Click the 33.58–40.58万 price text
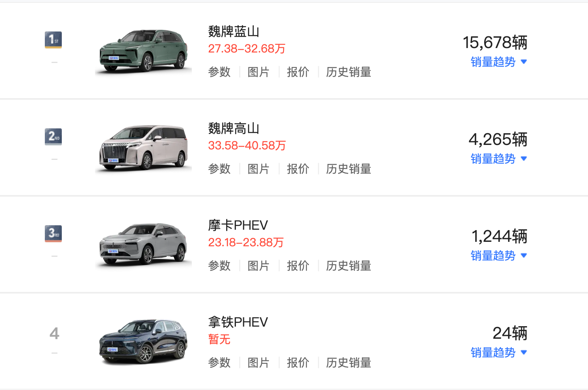This screenshot has height=390, width=588. click(x=247, y=145)
